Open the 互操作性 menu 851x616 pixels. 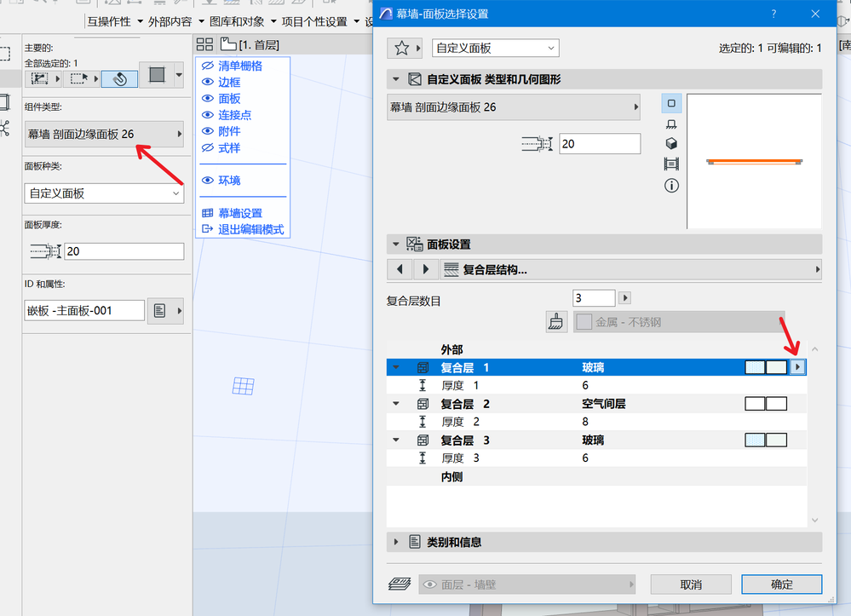coord(115,21)
